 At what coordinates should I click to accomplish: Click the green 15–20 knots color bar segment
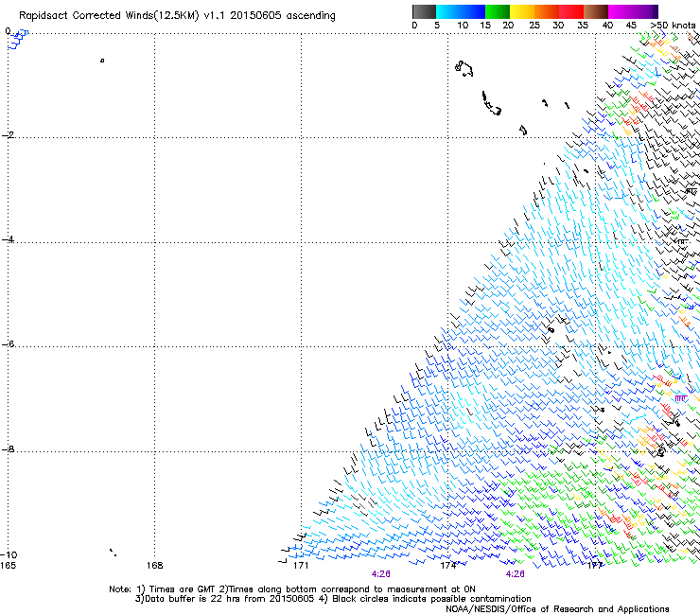click(498, 11)
